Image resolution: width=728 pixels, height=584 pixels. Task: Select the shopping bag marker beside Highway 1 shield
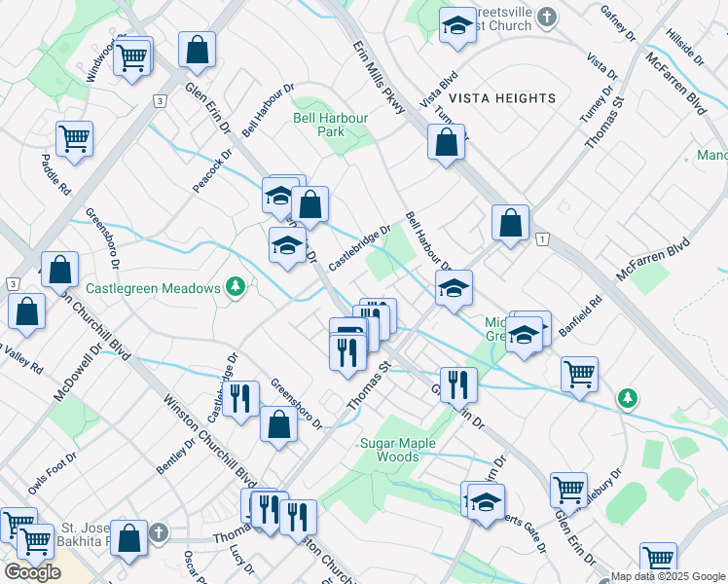tap(510, 224)
